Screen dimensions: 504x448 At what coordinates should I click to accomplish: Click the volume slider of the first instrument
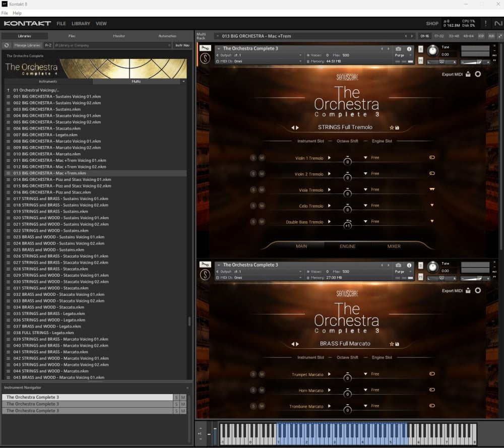click(475, 62)
